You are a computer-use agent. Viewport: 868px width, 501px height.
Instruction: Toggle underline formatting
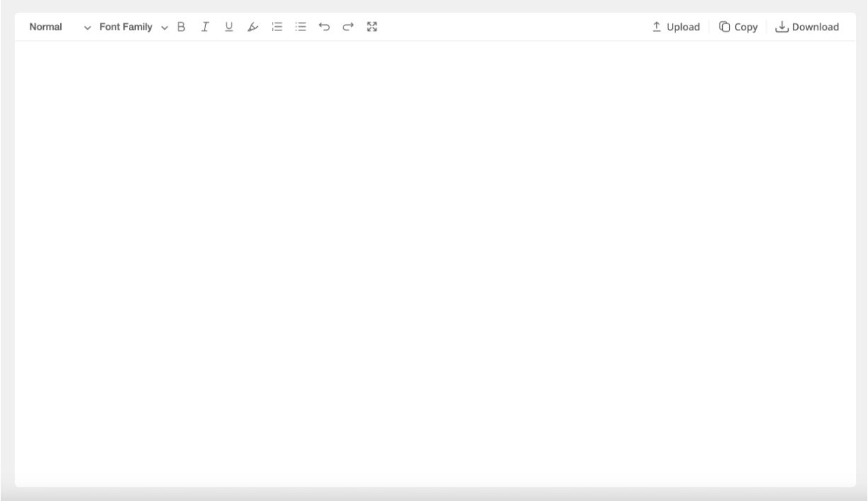point(229,27)
